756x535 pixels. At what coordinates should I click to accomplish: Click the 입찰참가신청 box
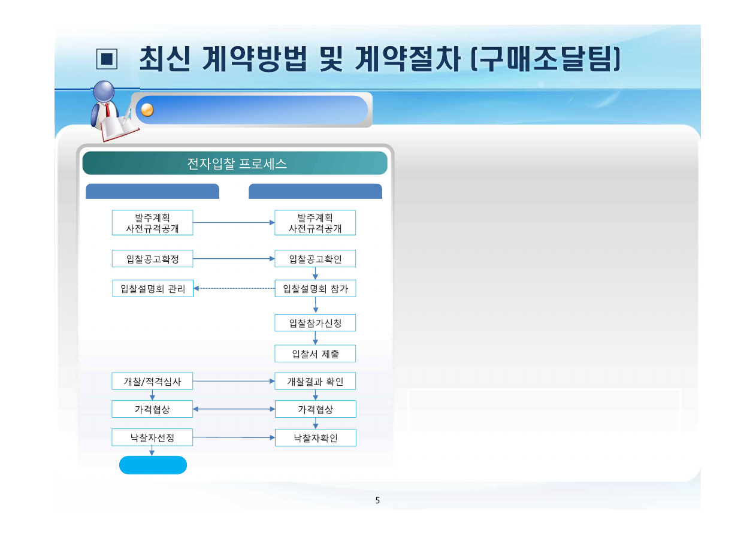pos(315,322)
